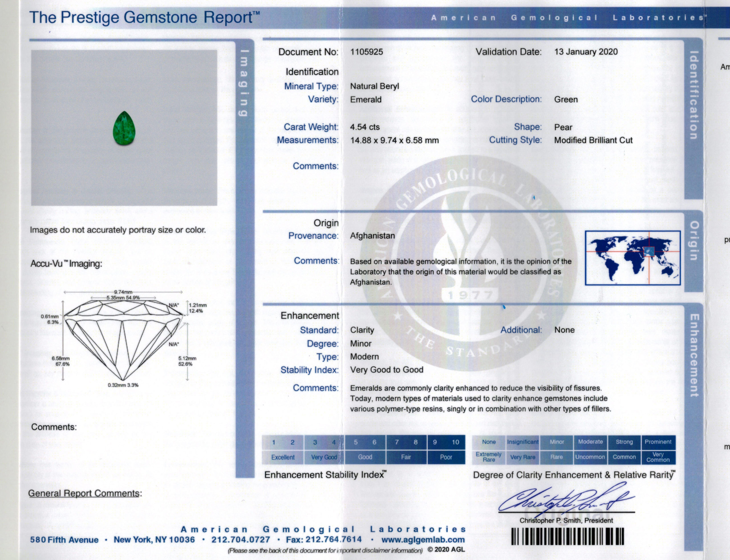
Task: Click 'Very Good to Good' stability index
Action: (x=386, y=370)
